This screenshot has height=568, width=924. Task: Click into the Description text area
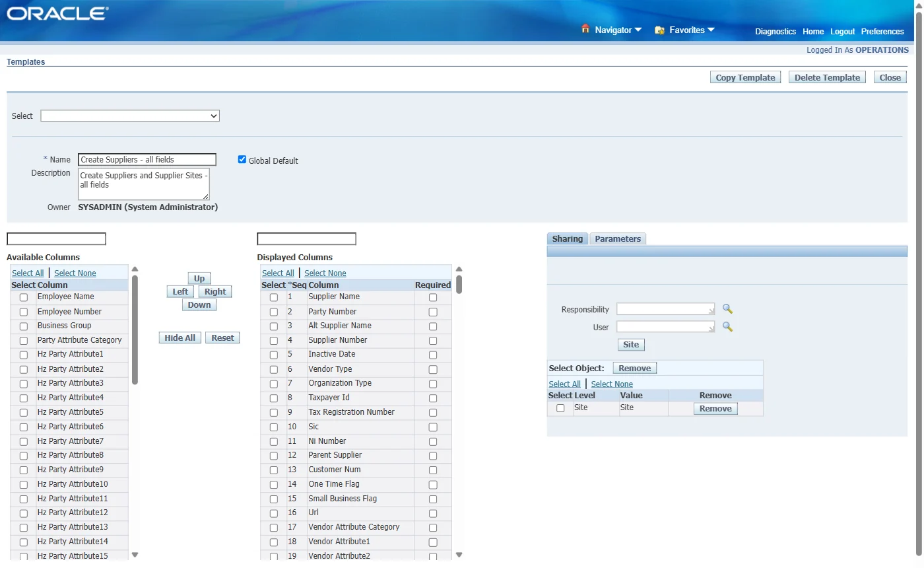[x=144, y=184]
